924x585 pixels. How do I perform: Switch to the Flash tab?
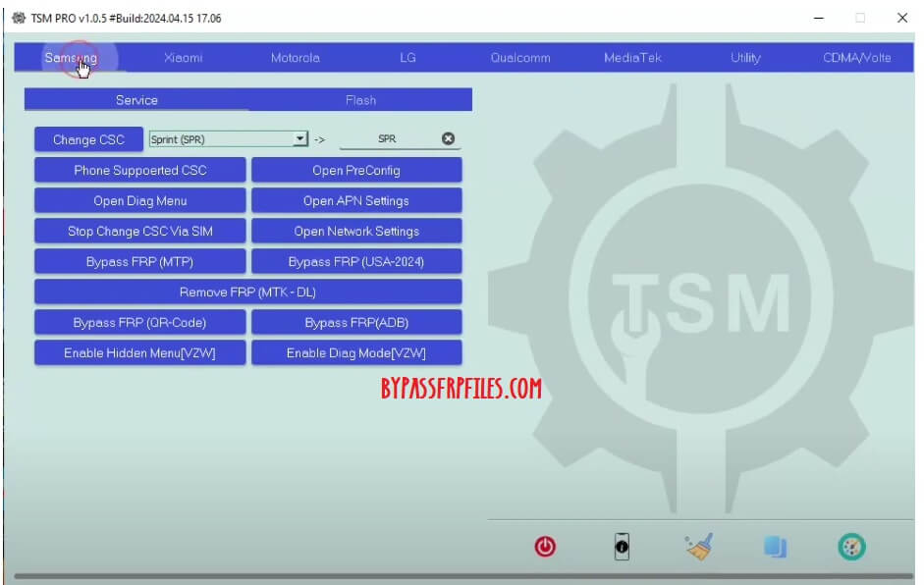pos(360,99)
